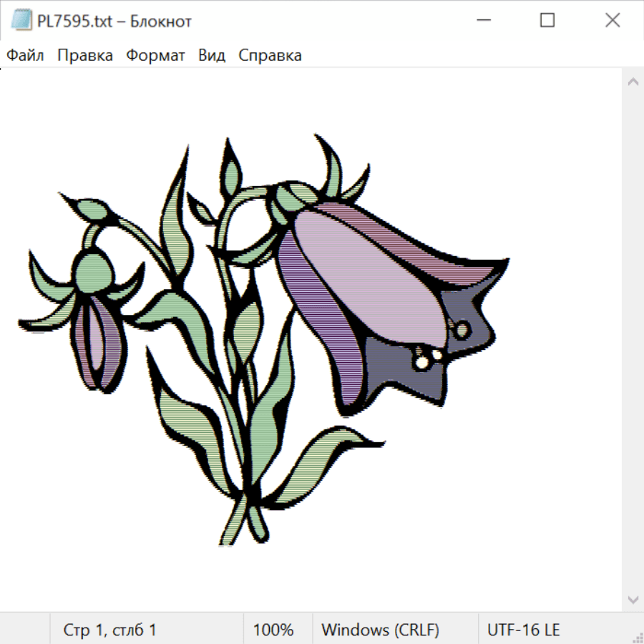This screenshot has width=644, height=644.
Task: Click the scroll up arrow
Action: pyautogui.click(x=633, y=82)
